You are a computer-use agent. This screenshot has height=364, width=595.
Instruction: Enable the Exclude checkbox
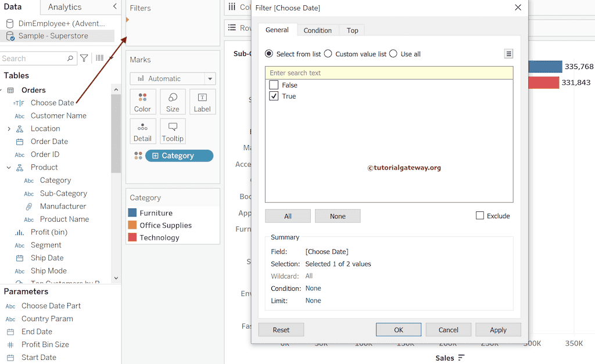tap(479, 216)
